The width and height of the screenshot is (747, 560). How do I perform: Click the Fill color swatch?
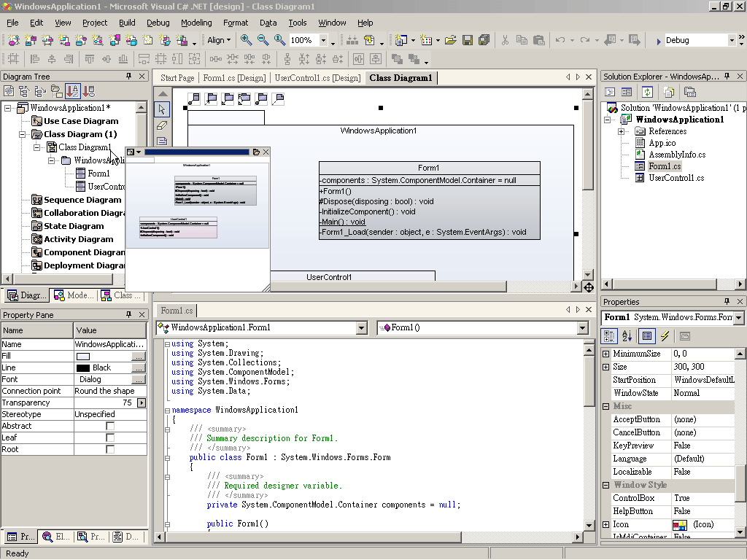[83, 356]
